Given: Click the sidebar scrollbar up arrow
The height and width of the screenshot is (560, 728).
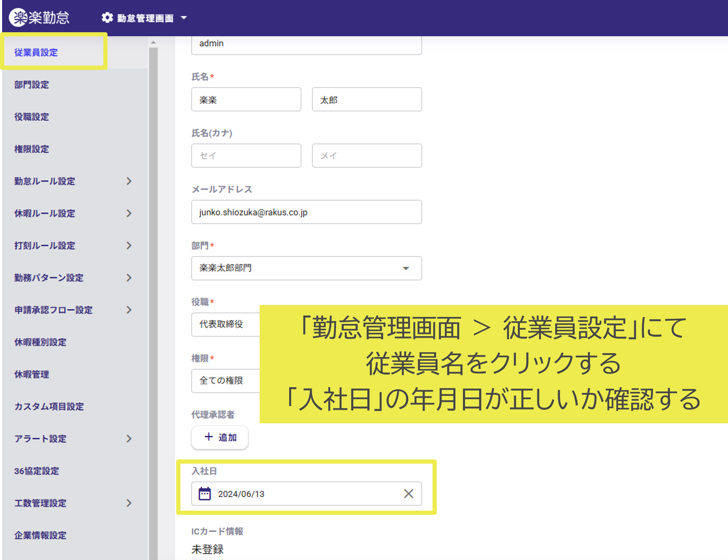Looking at the screenshot, I should (x=153, y=43).
